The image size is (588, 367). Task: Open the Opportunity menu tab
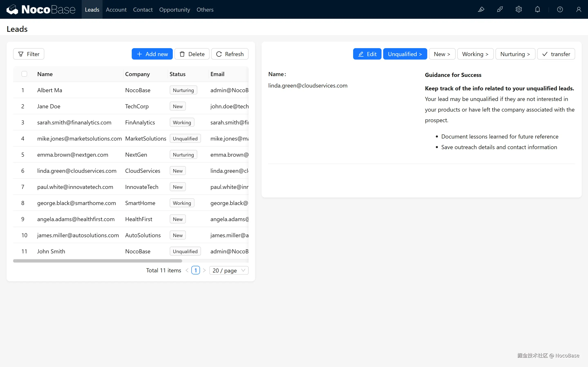[x=174, y=9]
